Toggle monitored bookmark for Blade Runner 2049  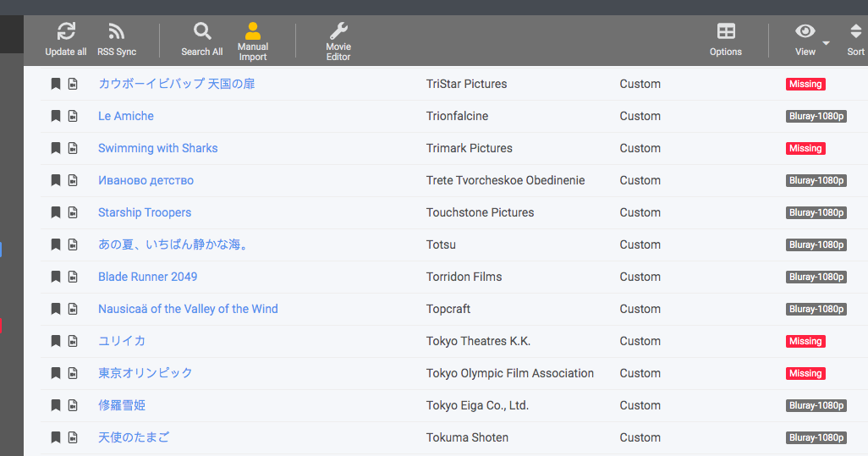(56, 277)
